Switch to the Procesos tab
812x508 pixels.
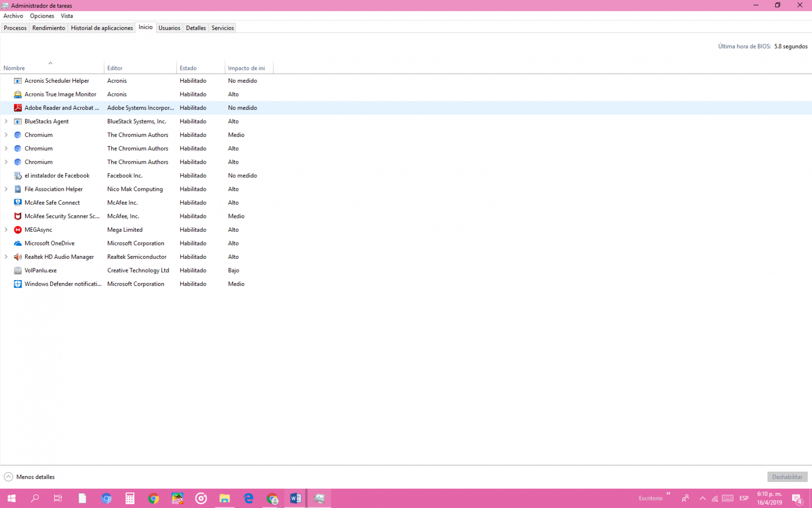coord(15,28)
